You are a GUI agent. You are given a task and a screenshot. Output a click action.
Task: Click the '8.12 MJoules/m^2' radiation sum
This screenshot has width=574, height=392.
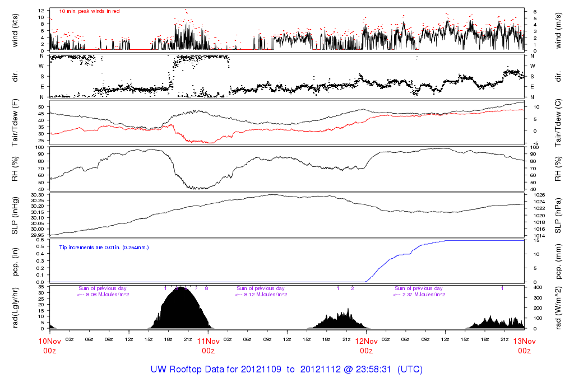[265, 295]
